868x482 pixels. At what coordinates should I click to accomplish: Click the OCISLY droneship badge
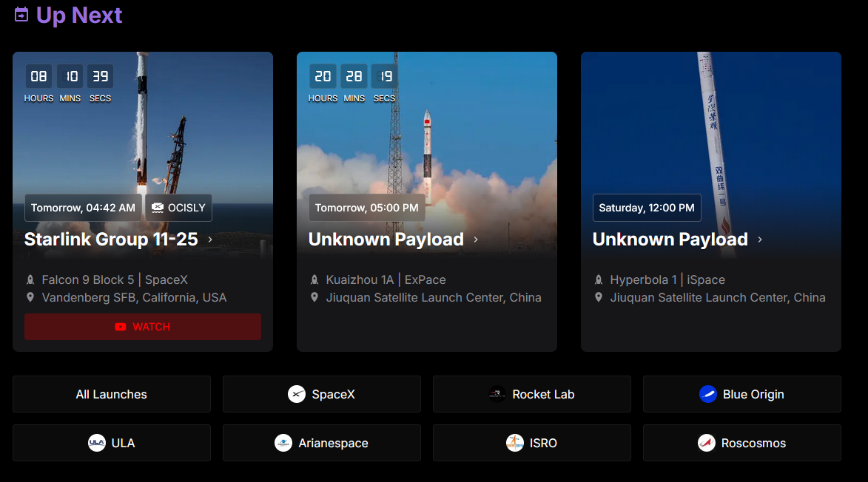point(179,208)
